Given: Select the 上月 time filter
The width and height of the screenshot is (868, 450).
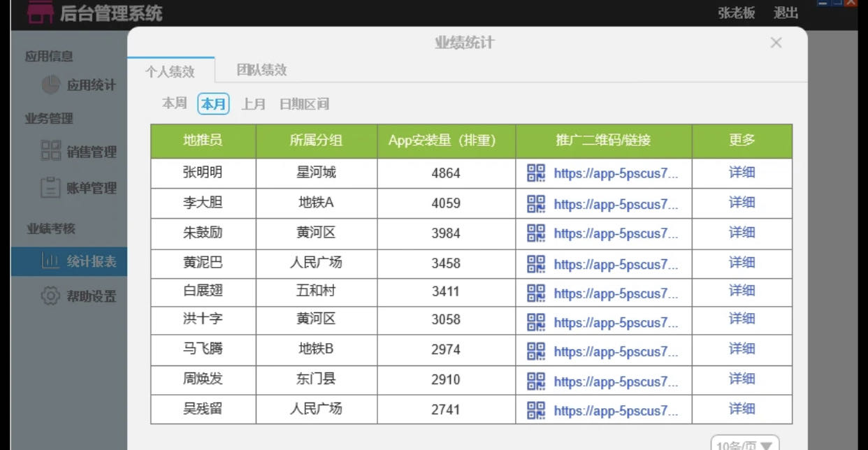Looking at the screenshot, I should (254, 104).
